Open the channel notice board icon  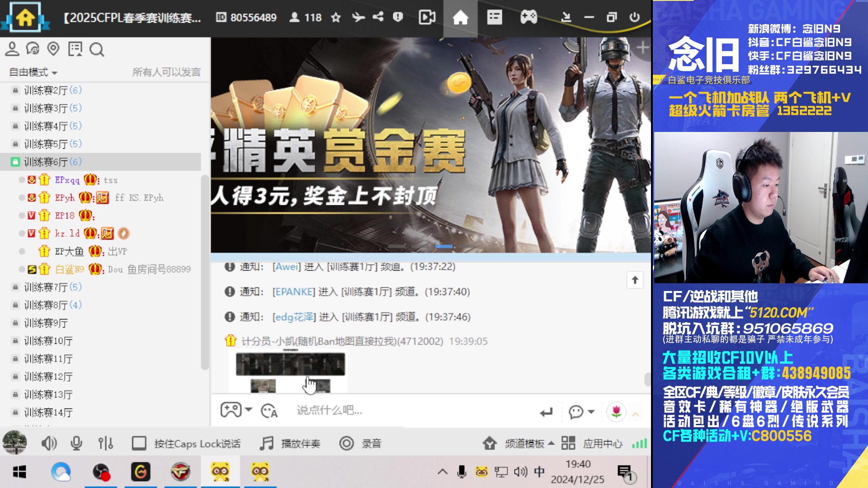75,49
